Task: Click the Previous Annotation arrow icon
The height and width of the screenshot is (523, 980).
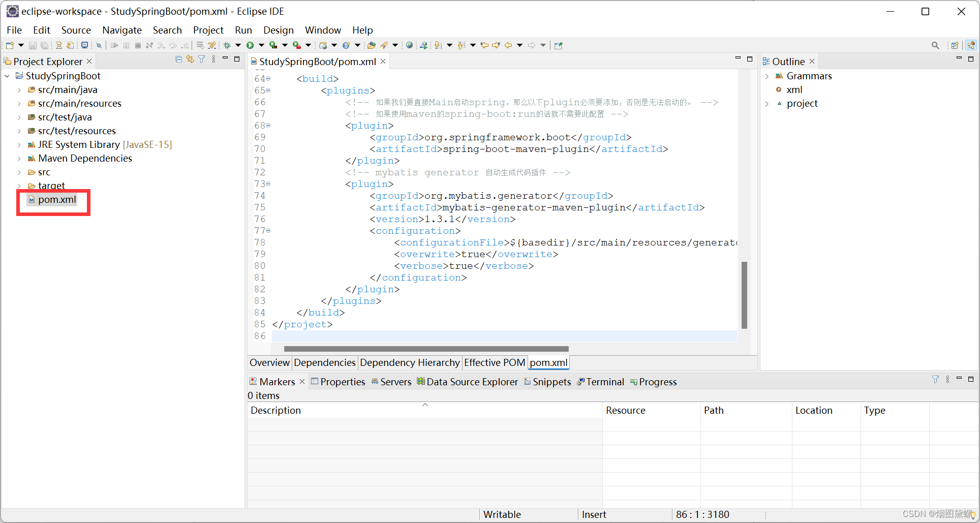Action: [461, 45]
